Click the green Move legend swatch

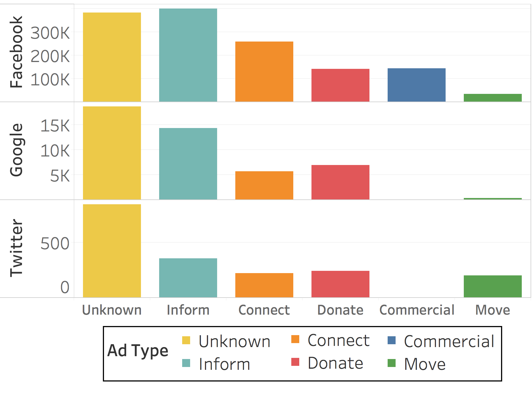[x=392, y=363]
